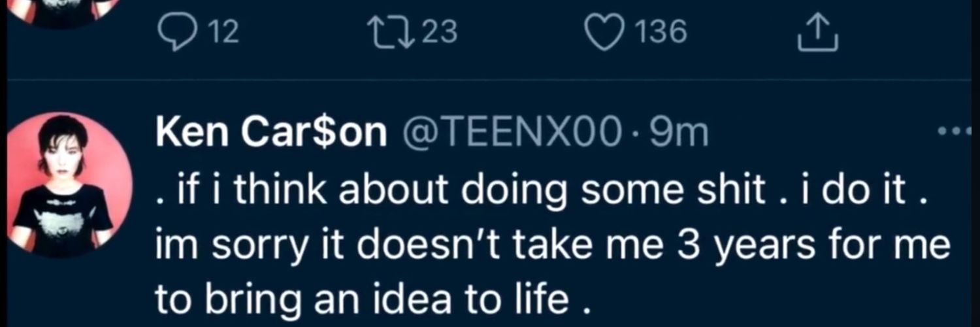
Task: Open the share upload arrow icon
Action: tap(817, 35)
